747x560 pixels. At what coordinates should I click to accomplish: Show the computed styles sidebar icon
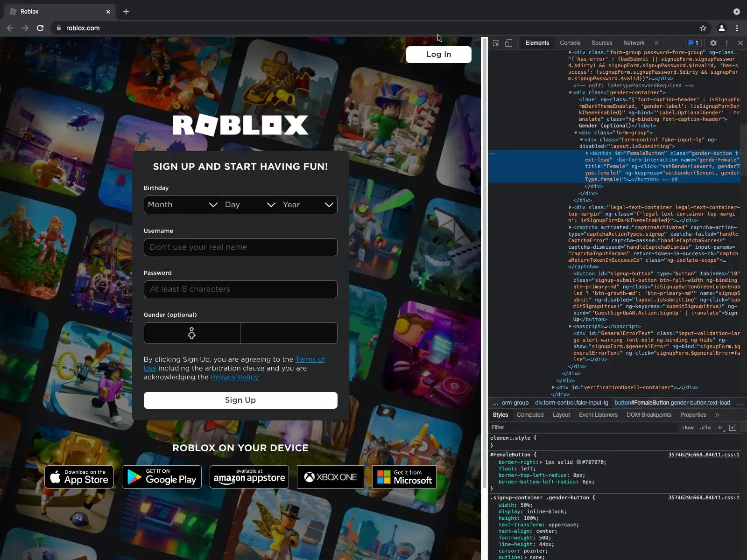pyautogui.click(x=733, y=427)
